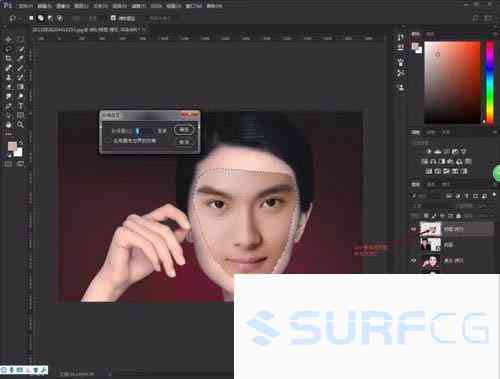500x379 pixels.
Task: Open the Image menu
Action: point(63,6)
